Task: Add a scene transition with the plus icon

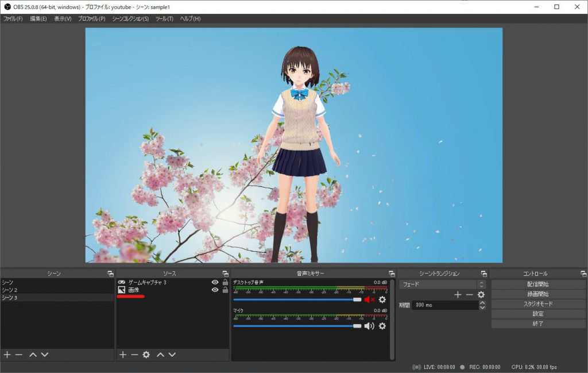Action: click(x=458, y=295)
